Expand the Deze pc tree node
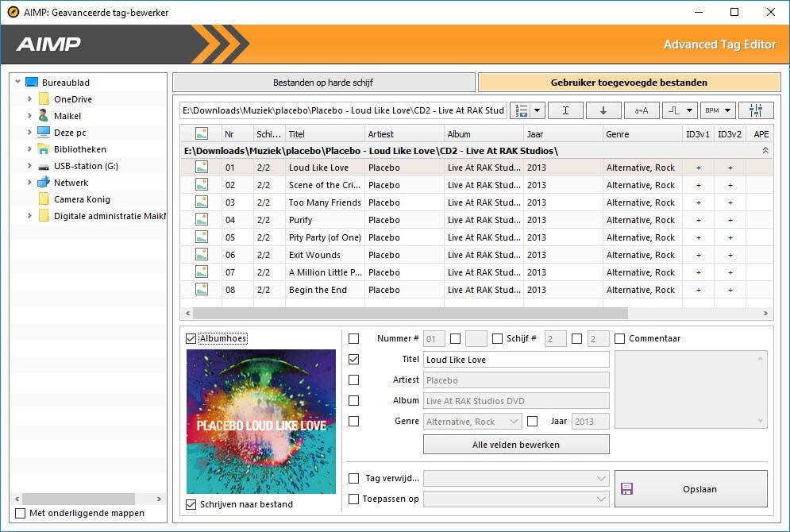 [x=29, y=132]
